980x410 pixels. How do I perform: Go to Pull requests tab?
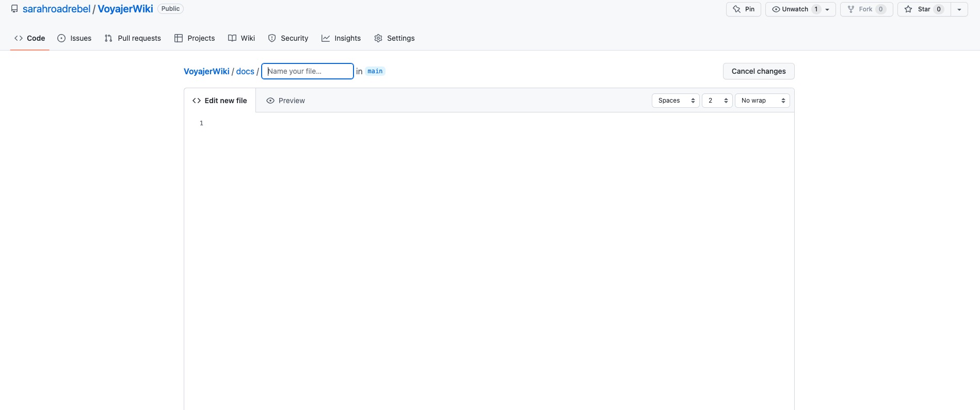(x=133, y=38)
